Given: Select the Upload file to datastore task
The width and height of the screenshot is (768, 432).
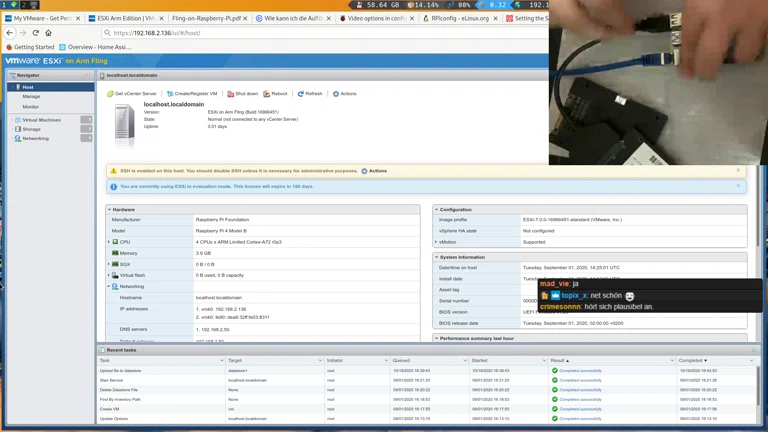Looking at the screenshot, I should tap(427, 371).
